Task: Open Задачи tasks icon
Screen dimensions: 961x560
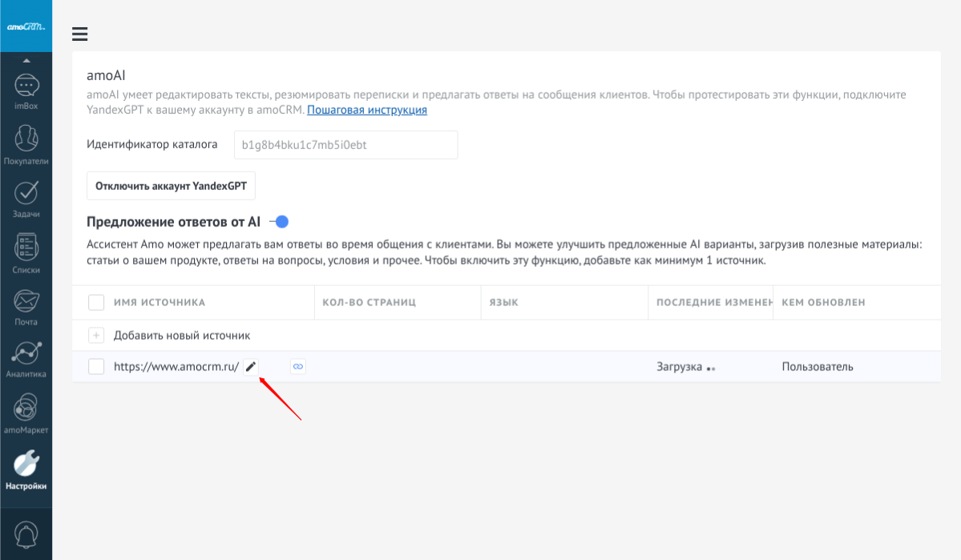Action: [26, 192]
